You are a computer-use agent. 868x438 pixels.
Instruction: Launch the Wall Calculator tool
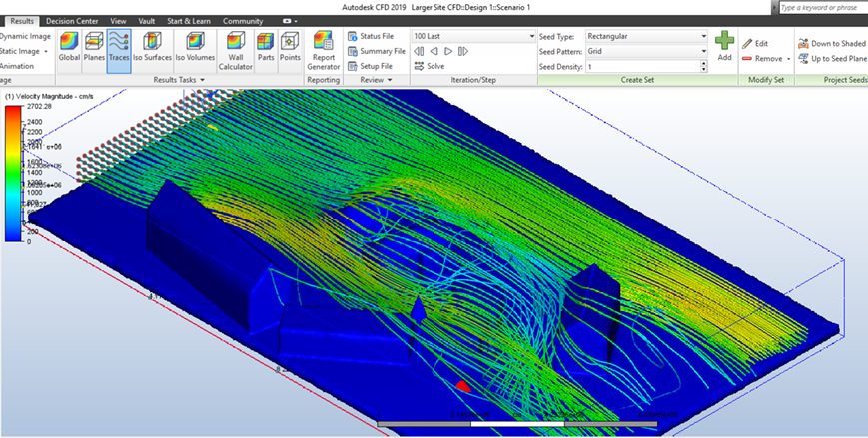click(236, 50)
